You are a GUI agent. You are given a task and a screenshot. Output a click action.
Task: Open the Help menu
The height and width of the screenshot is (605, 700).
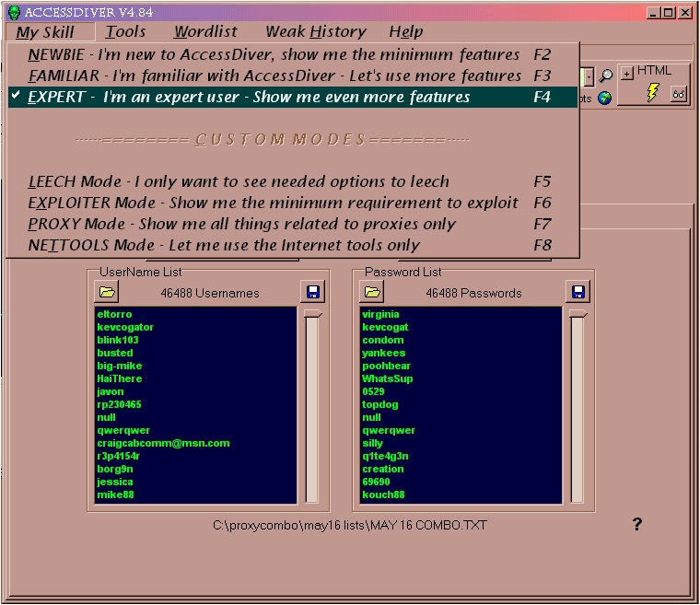coord(406,31)
